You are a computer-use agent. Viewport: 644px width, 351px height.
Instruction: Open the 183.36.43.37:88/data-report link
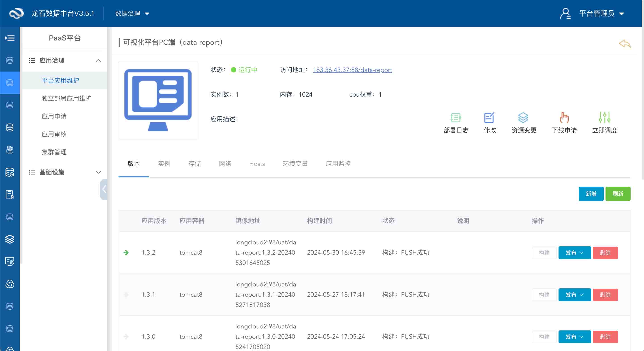(352, 70)
